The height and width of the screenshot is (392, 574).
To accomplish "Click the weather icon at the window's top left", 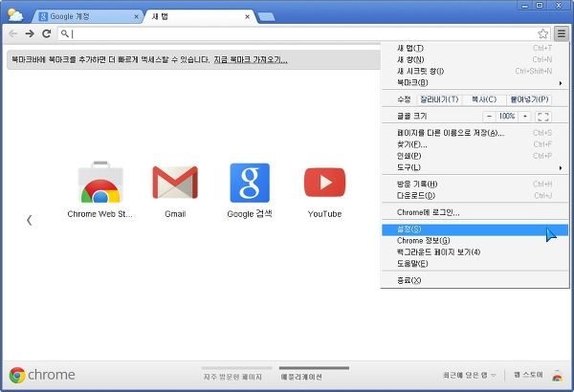I will (15, 15).
